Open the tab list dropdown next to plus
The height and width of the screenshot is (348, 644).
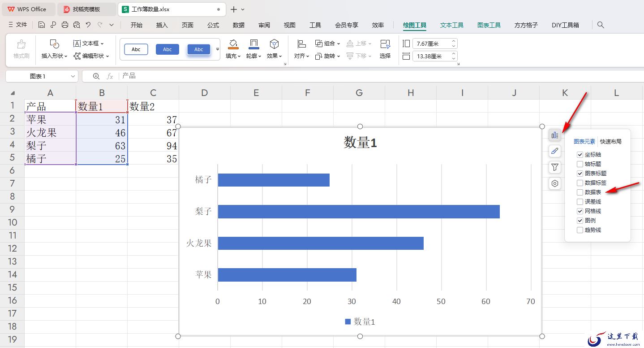point(243,9)
